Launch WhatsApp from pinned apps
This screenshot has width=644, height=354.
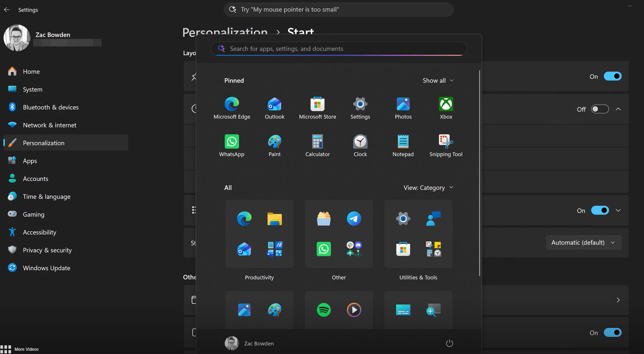232,146
